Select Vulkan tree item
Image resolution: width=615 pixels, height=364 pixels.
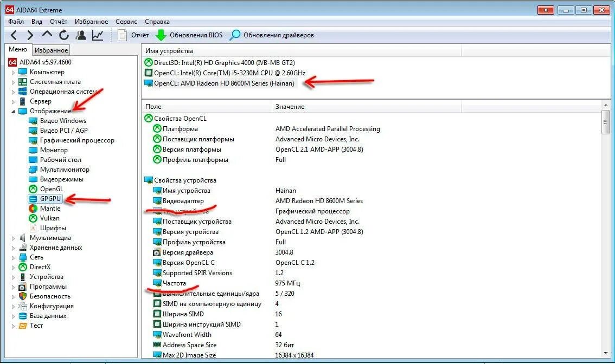click(x=44, y=218)
